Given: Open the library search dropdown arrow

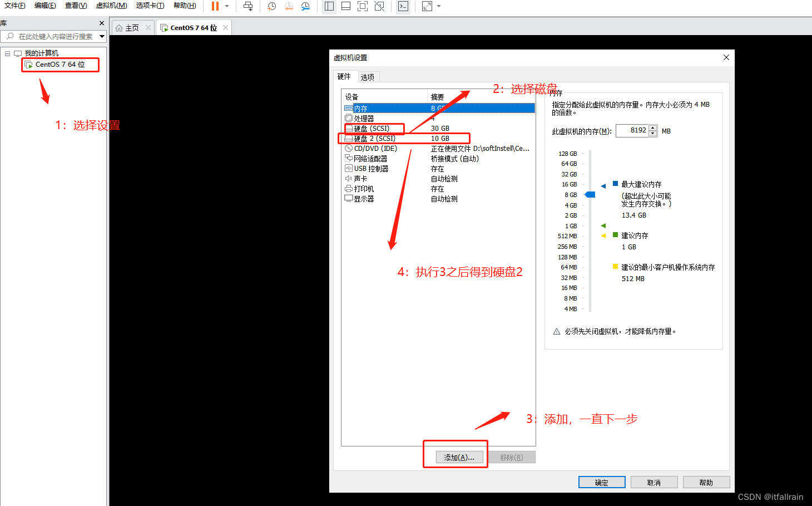Looking at the screenshot, I should coord(102,36).
